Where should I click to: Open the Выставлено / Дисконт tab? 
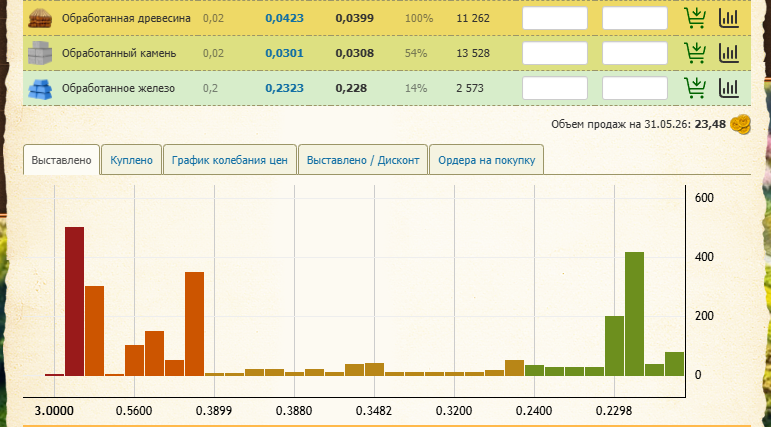point(363,160)
